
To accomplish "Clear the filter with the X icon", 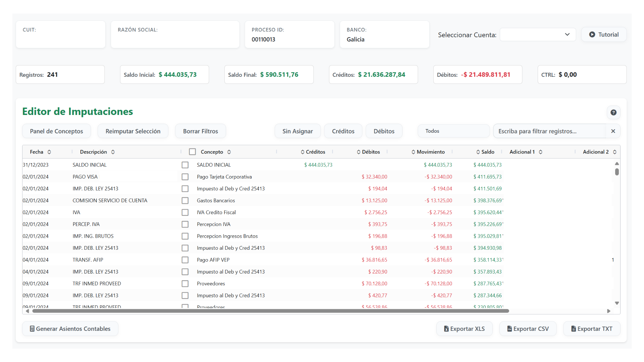I will pyautogui.click(x=613, y=131).
